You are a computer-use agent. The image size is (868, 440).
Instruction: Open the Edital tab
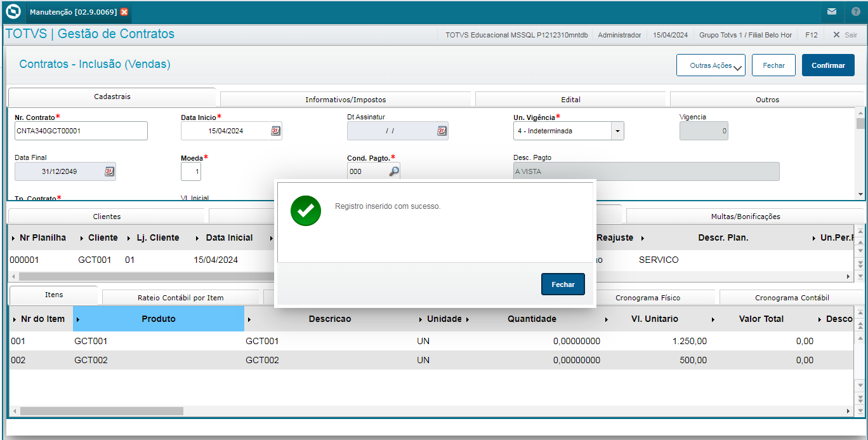pyautogui.click(x=570, y=100)
